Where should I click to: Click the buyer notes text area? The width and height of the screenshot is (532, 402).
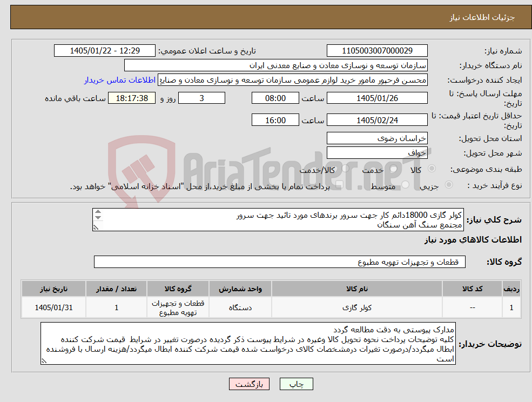coord(248,344)
